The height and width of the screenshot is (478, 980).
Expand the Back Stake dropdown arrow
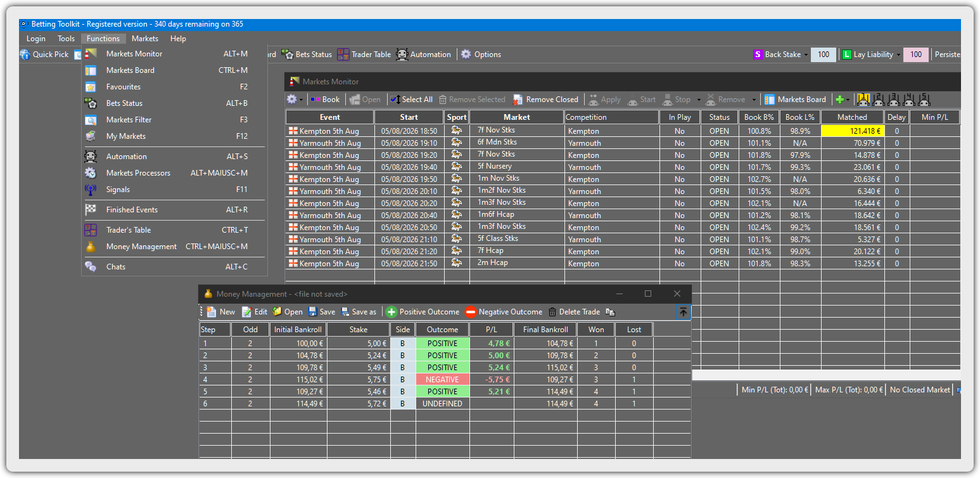point(806,55)
